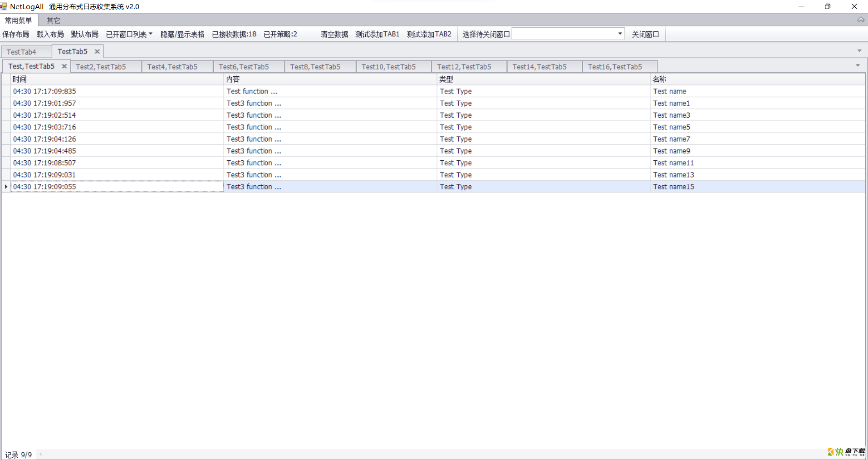
Task: Restore down the window using title bar button
Action: (x=828, y=6)
